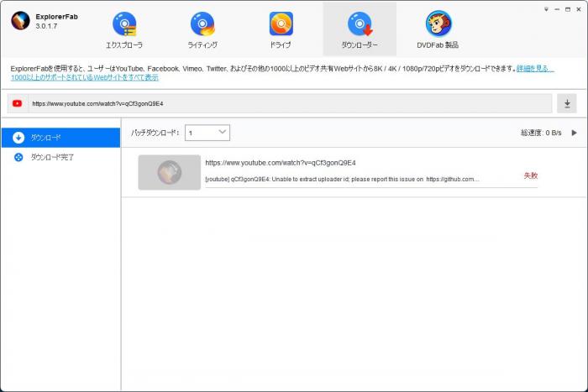Click the YouTube icon beside the URL field

18,103
